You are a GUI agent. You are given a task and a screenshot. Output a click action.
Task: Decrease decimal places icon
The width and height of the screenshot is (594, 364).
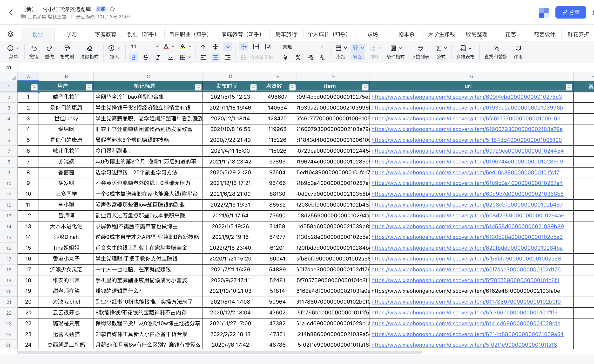[x=323, y=57]
